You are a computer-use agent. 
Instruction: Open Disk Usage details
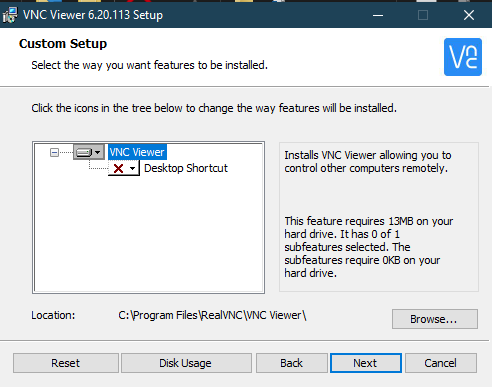tap(186, 363)
